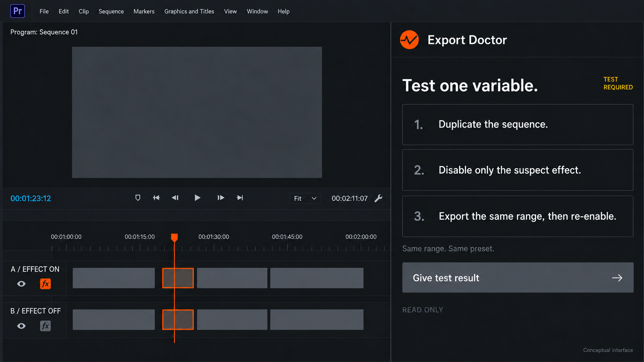The width and height of the screenshot is (644, 362).
Task: Open settings with the wrench icon
Action: 379,198
